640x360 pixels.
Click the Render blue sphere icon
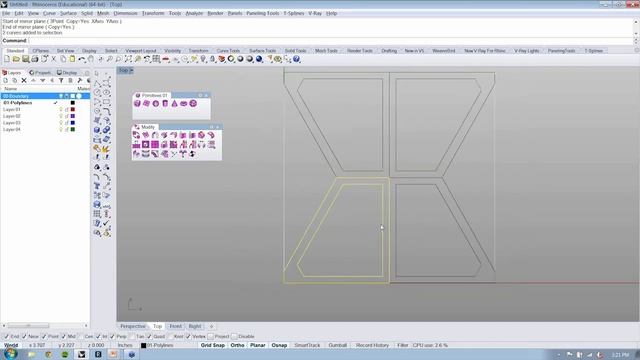pos(259,59)
